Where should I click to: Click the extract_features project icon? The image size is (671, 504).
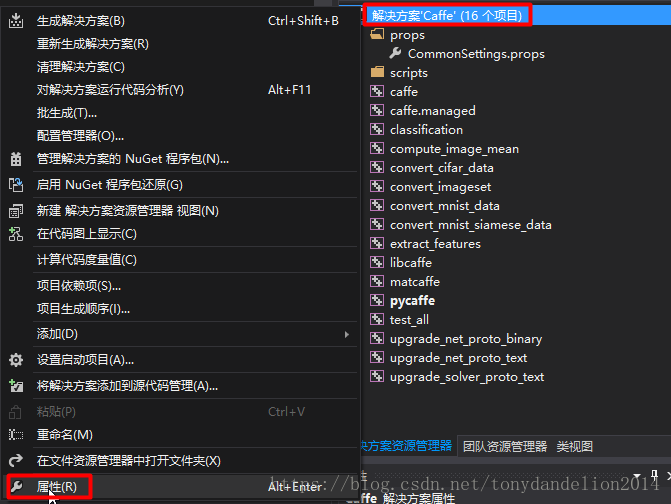[377, 243]
